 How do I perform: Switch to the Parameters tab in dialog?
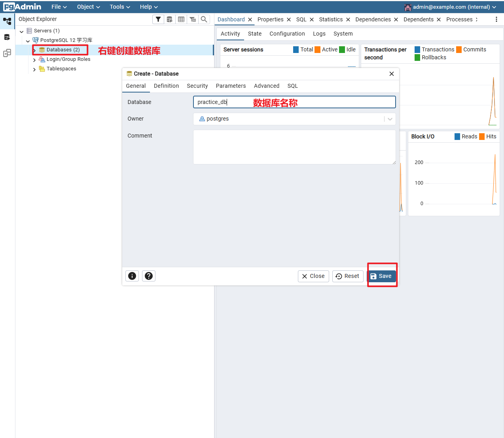[x=231, y=86]
